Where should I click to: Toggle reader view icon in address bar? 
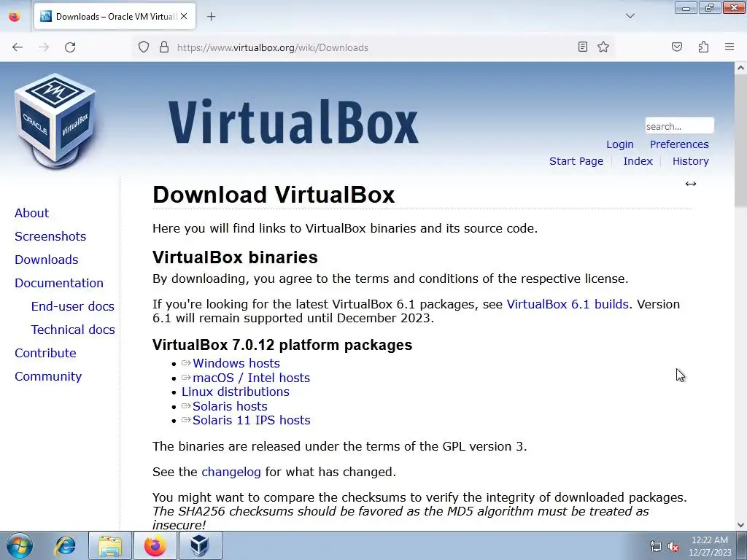(x=583, y=47)
